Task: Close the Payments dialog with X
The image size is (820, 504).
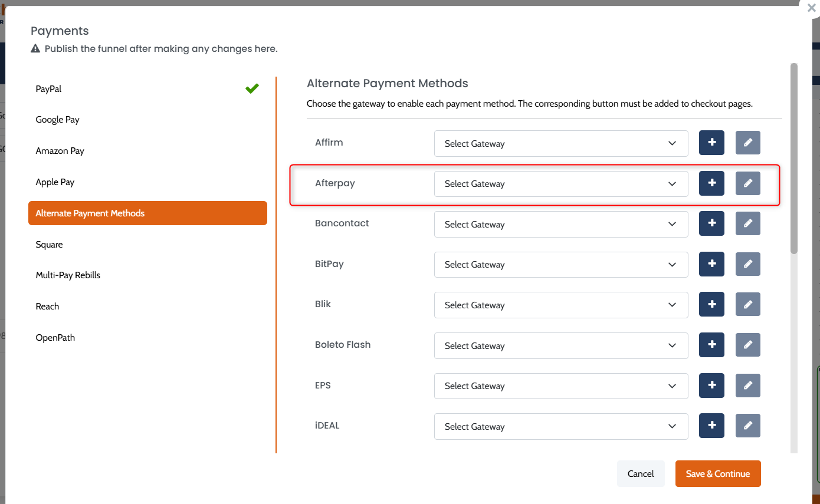Action: (811, 8)
